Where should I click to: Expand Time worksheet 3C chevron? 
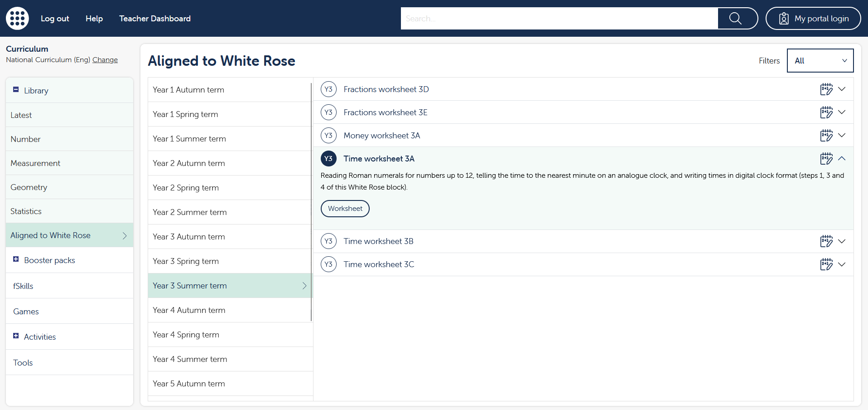(842, 264)
